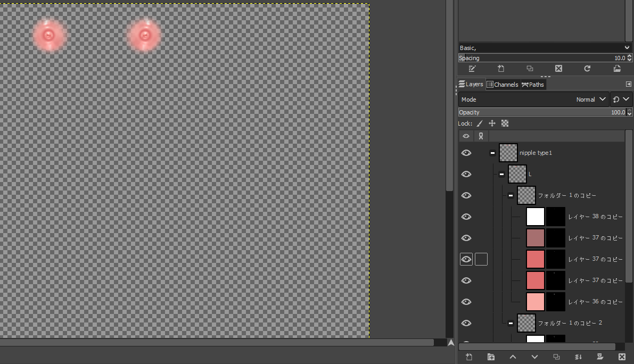Click the link column header icon
Viewport: 634px width, 364px height.
pos(481,136)
